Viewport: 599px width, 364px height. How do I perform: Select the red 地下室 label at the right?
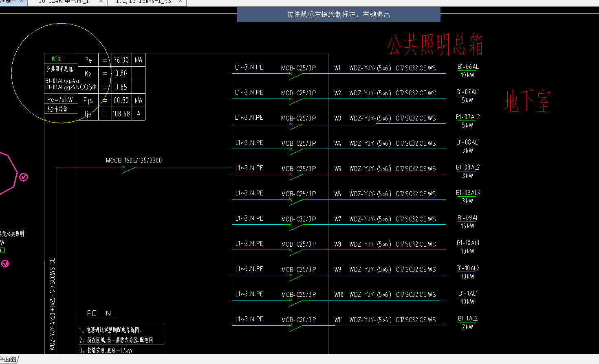(x=527, y=101)
